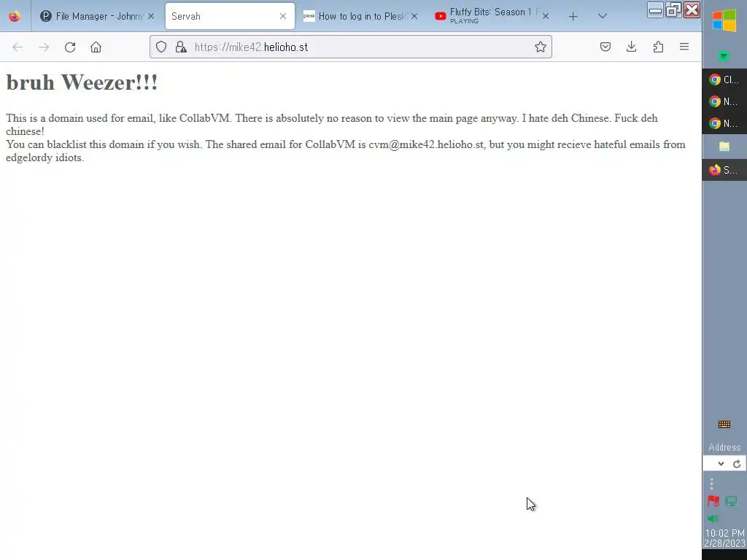The image size is (747, 560).
Task: Open the Firefox home page
Action: click(x=96, y=47)
